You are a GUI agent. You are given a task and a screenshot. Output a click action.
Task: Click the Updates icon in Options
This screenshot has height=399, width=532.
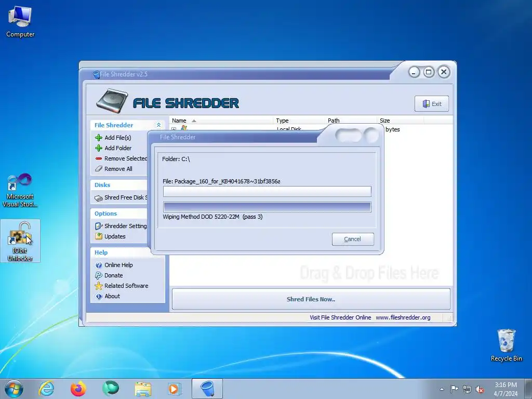(99, 236)
